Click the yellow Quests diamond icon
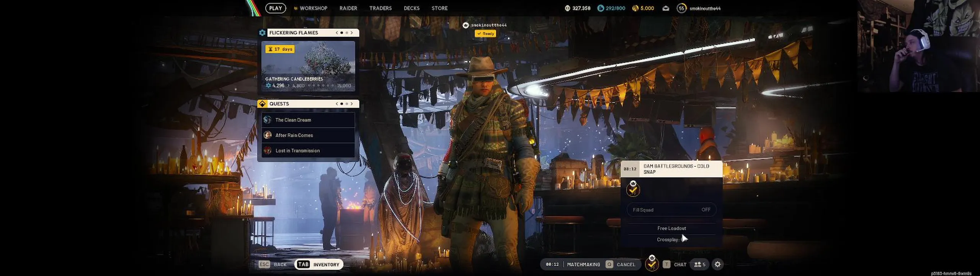The width and height of the screenshot is (980, 276). point(262,103)
